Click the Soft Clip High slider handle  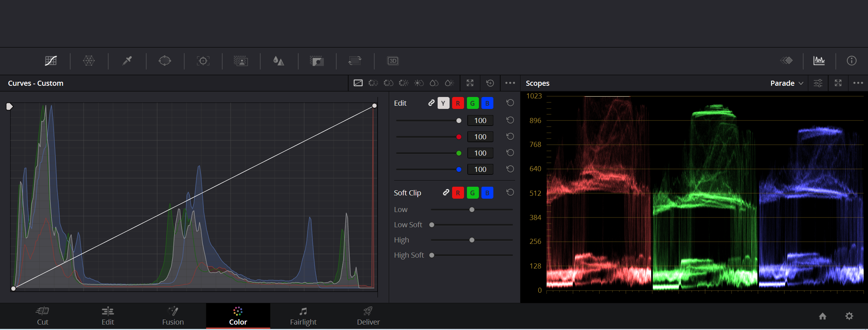click(472, 240)
